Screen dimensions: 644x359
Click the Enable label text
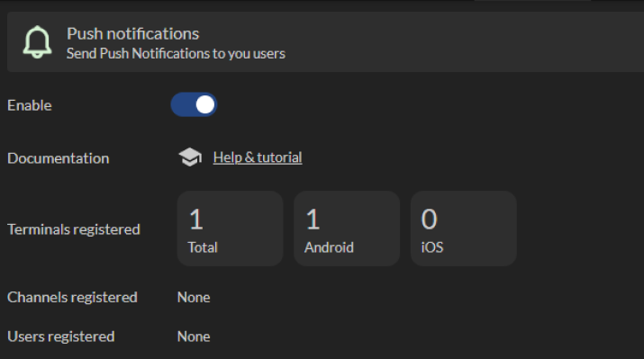pos(30,105)
